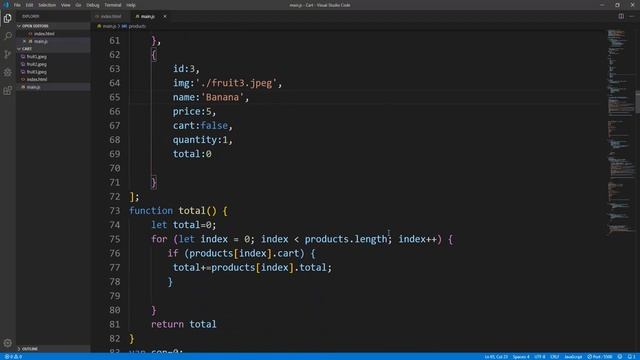Screen dimensions: 640x360
Task: Open the editor More Actions ellipsis
Action: point(631,16)
